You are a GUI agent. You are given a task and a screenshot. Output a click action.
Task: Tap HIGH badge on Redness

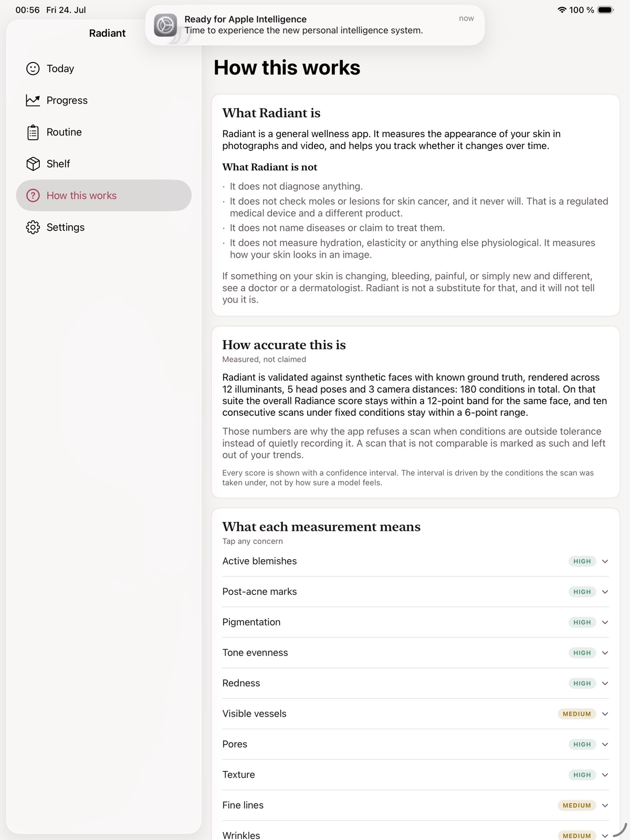click(582, 683)
